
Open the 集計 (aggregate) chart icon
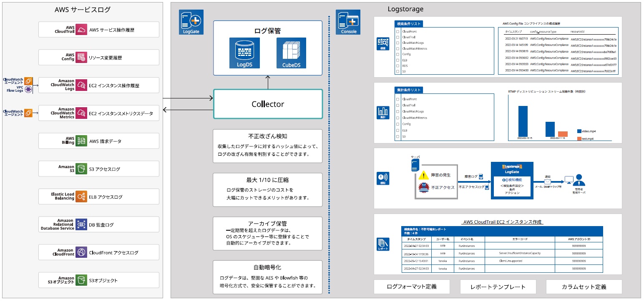tap(383, 112)
